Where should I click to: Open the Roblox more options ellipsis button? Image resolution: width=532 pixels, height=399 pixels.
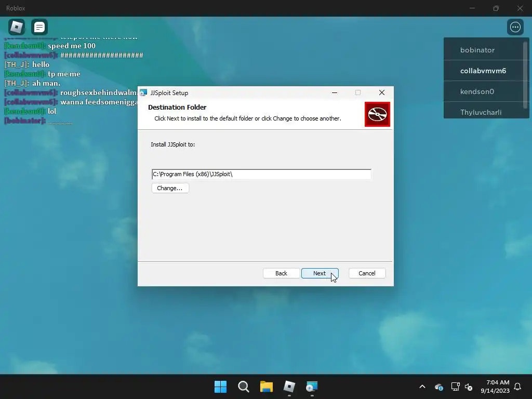(x=515, y=27)
